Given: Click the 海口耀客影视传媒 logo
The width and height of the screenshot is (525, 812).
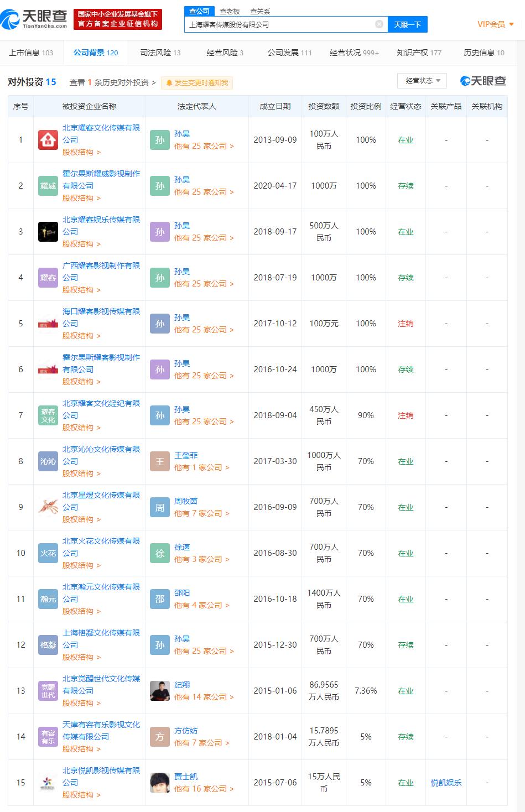Looking at the screenshot, I should [x=48, y=324].
